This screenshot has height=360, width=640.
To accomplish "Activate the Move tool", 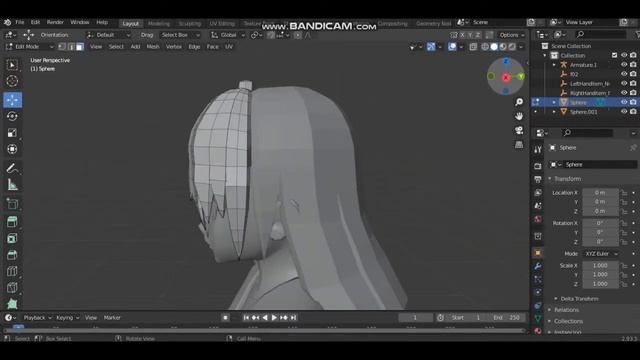I will click(12, 100).
